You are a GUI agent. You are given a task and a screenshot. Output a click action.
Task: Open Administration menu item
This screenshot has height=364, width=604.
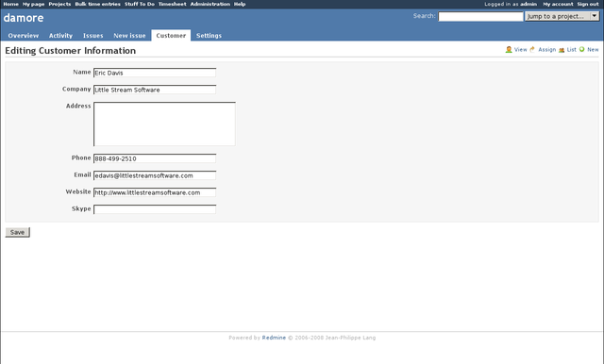coord(210,4)
